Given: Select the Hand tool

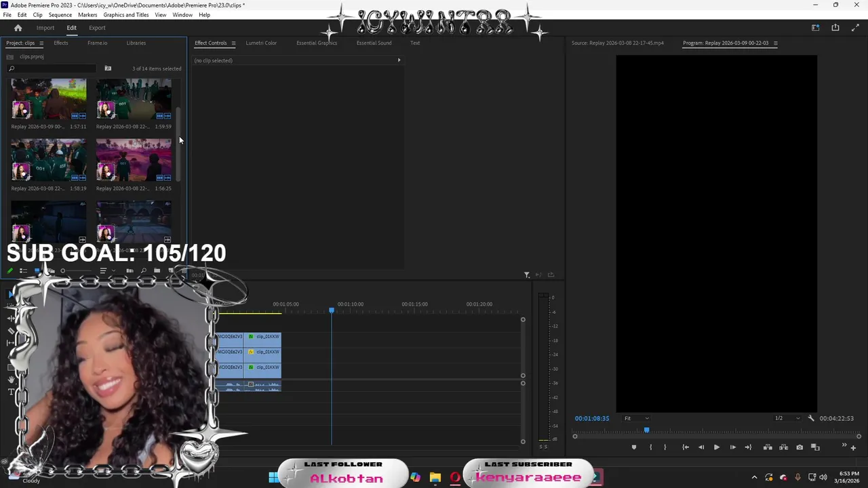Looking at the screenshot, I should (12, 379).
